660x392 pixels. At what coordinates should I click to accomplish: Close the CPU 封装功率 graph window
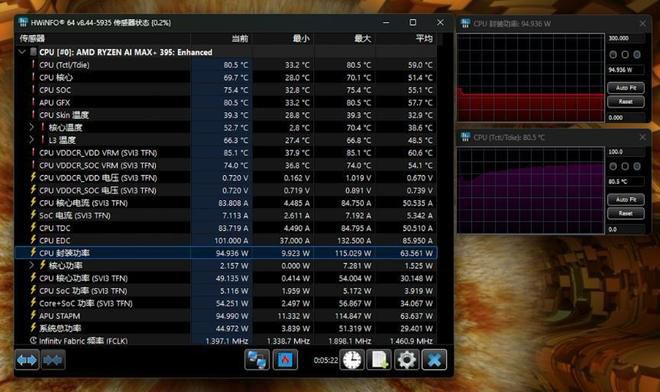click(643, 24)
